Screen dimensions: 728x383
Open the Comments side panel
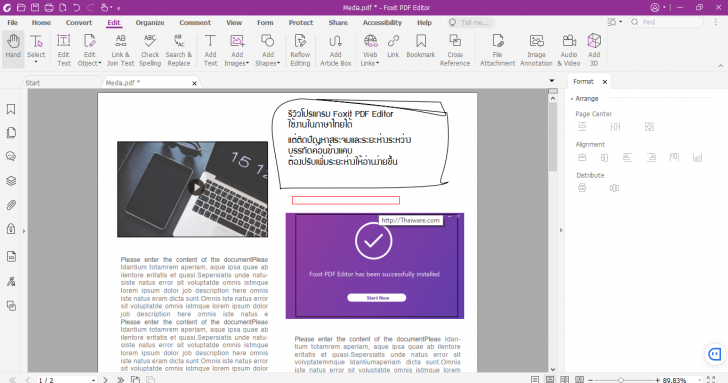11,156
